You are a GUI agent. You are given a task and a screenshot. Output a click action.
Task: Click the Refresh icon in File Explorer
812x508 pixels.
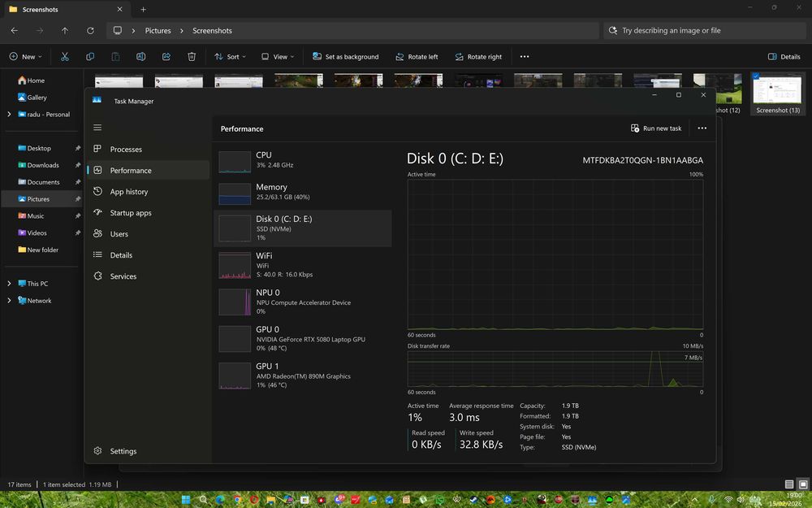click(x=90, y=31)
